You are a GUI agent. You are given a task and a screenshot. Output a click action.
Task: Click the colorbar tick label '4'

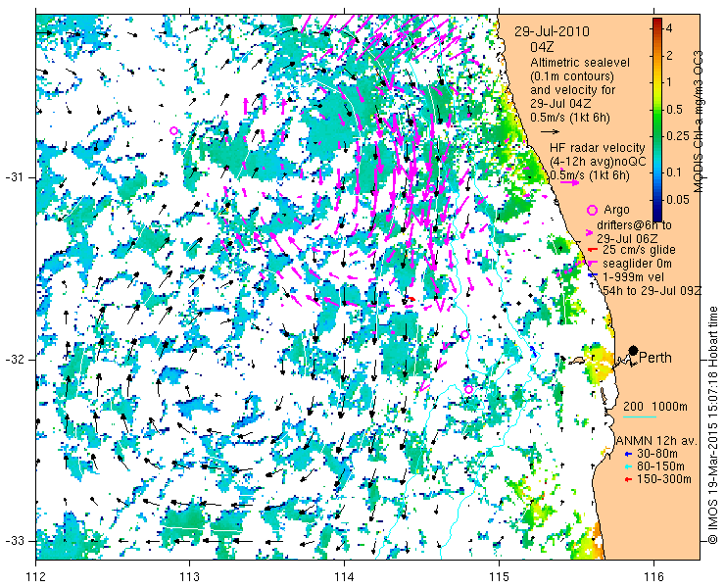point(668,28)
